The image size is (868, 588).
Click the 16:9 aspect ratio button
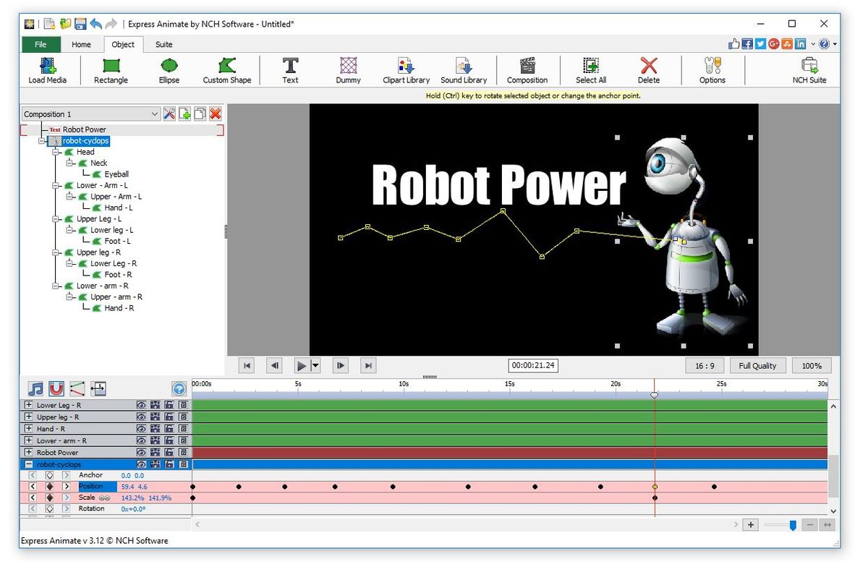(x=704, y=365)
